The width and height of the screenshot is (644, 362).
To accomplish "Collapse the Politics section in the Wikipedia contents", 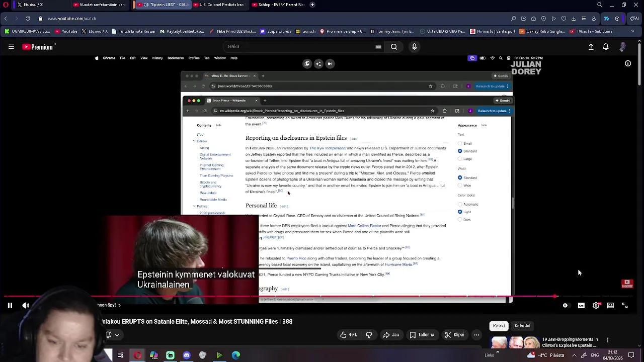I will [x=194, y=206].
